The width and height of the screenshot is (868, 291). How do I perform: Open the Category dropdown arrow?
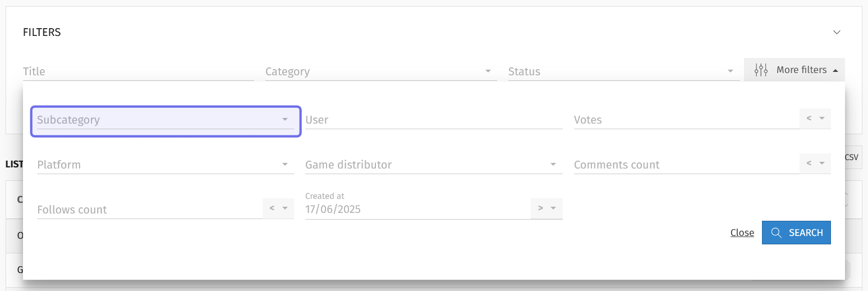click(488, 71)
